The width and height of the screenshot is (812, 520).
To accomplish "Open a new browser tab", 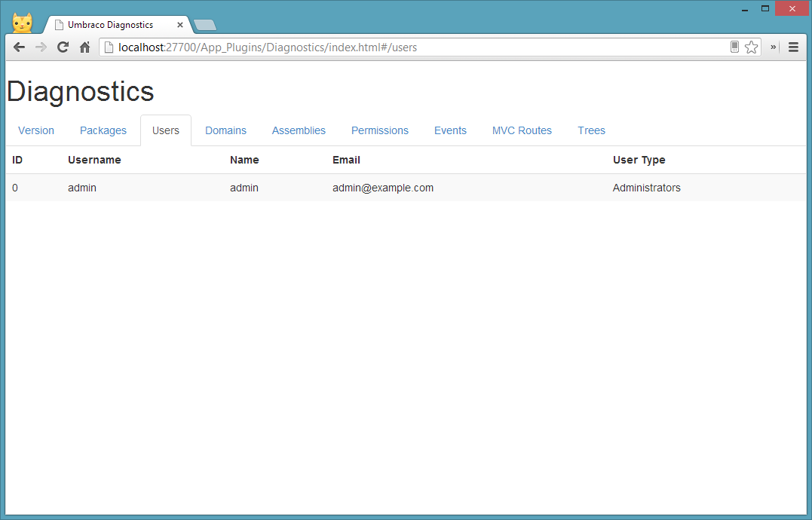I will pyautogui.click(x=205, y=25).
